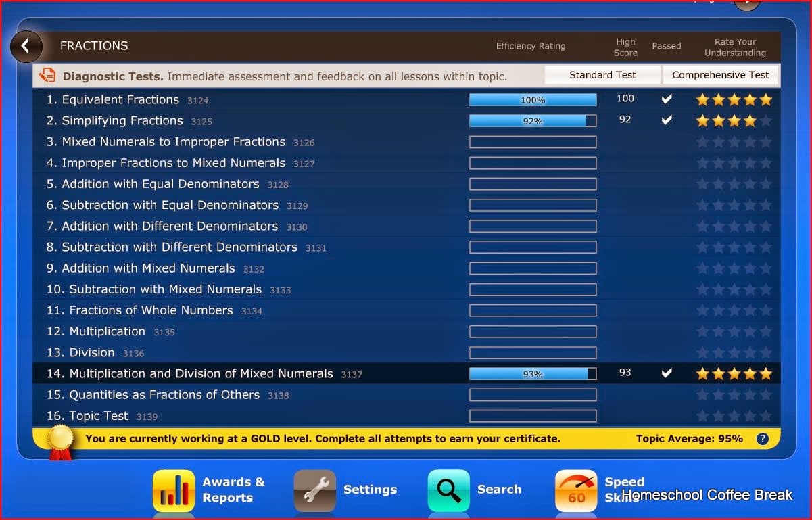
Task: Go back using the arrow button
Action: (26, 46)
